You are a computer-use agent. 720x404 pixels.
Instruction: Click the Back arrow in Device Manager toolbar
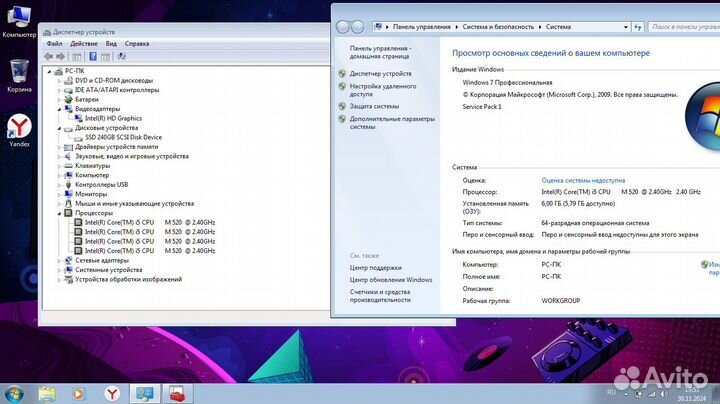(x=49, y=56)
